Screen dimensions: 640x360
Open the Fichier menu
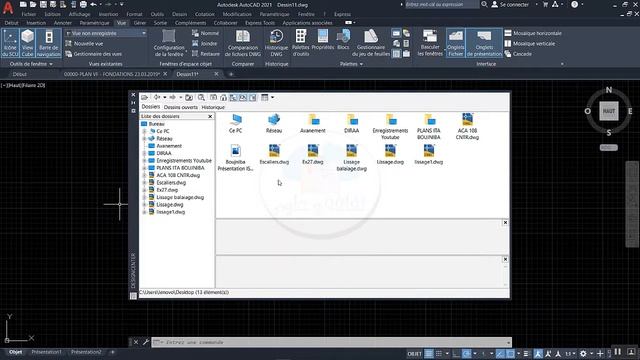(29, 14)
